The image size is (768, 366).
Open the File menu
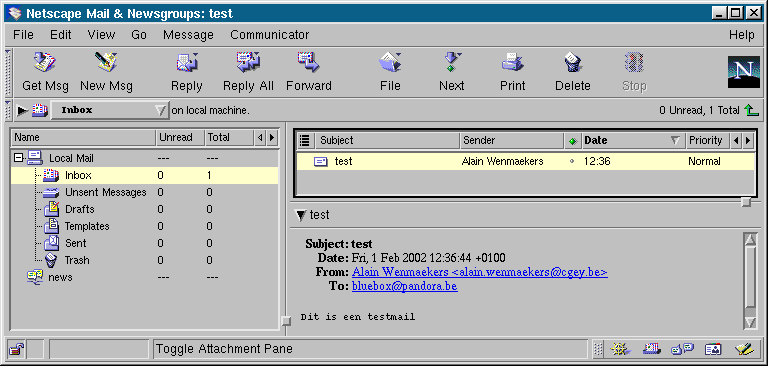point(23,35)
